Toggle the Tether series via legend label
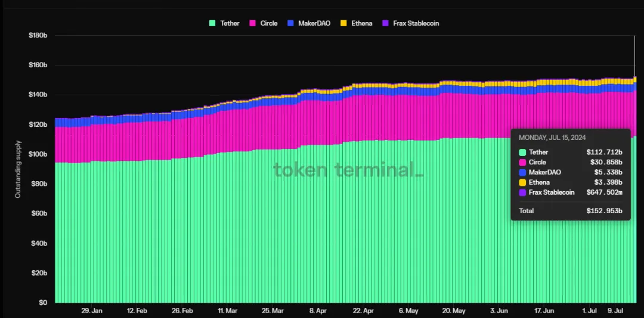The width and height of the screenshot is (644, 318). pyautogui.click(x=230, y=23)
